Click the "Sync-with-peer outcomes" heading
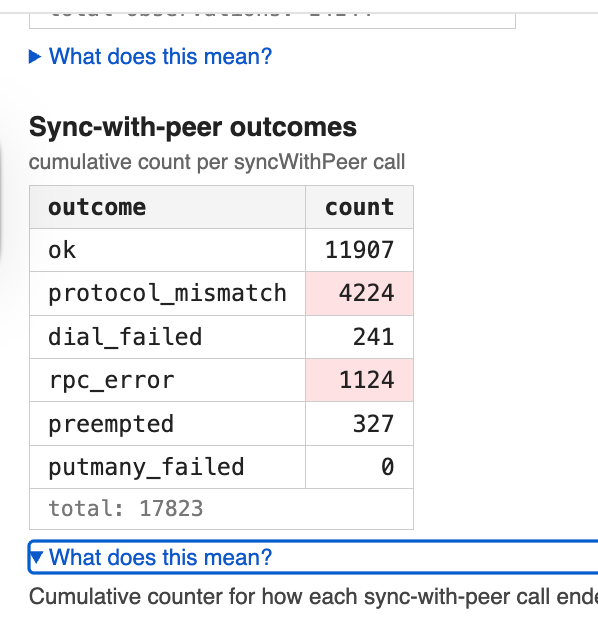598x618 pixels. click(x=193, y=127)
